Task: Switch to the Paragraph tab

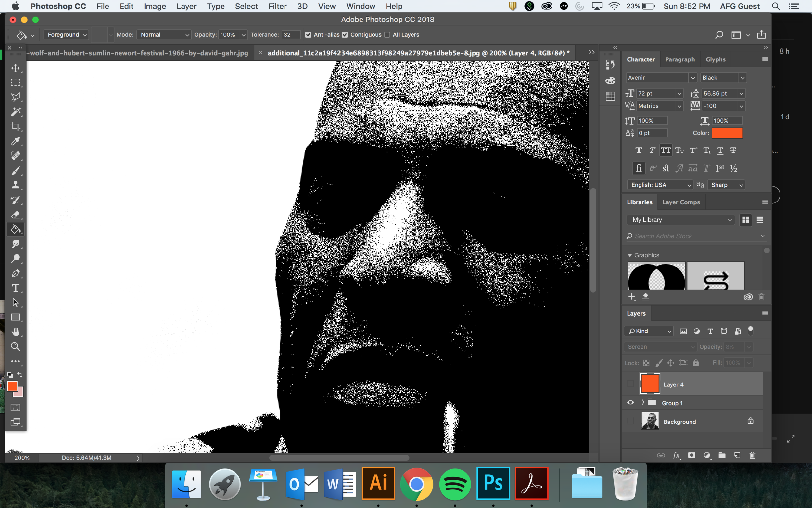Action: 680,59
